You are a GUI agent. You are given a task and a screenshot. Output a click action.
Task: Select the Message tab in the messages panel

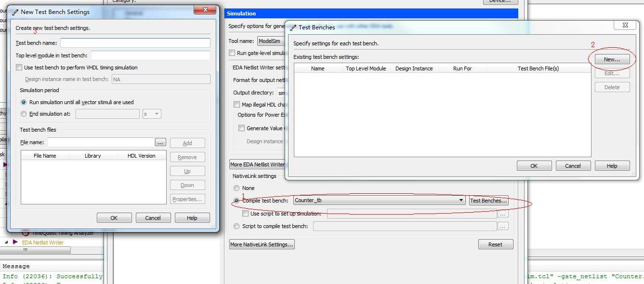[x=16, y=266]
